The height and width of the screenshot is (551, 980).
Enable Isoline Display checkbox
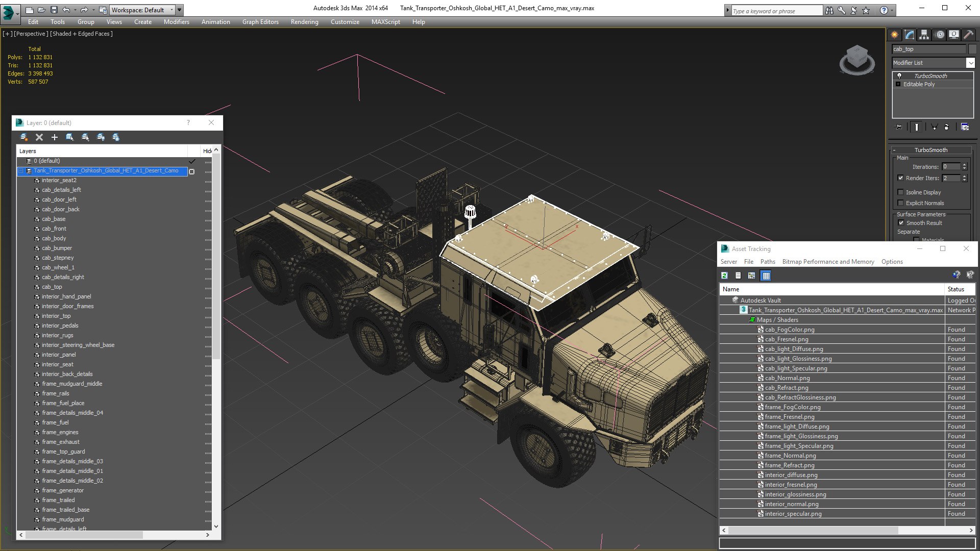[901, 192]
